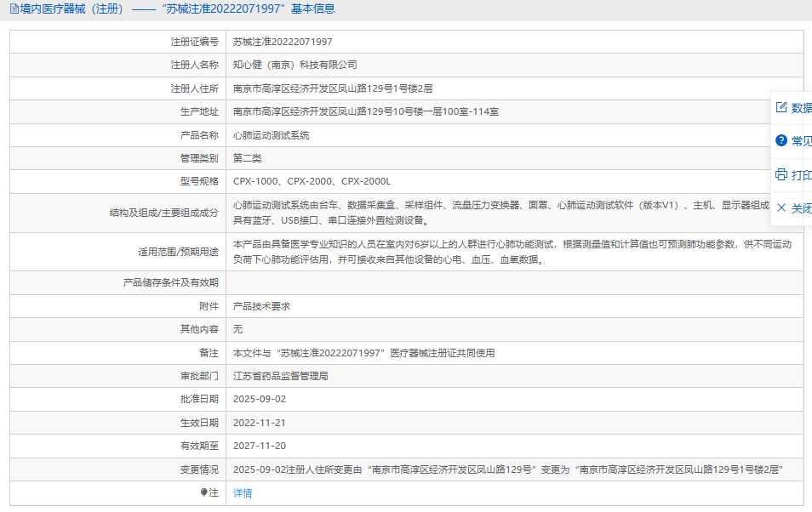The height and width of the screenshot is (512, 812).
Task: Click the 生效日期 field label
Action: [x=199, y=423]
